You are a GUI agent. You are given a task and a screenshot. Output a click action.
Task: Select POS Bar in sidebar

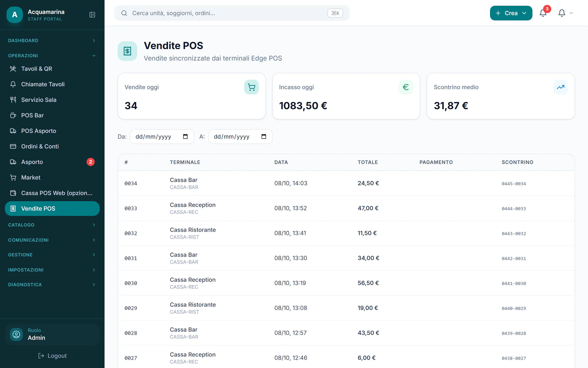click(52, 115)
